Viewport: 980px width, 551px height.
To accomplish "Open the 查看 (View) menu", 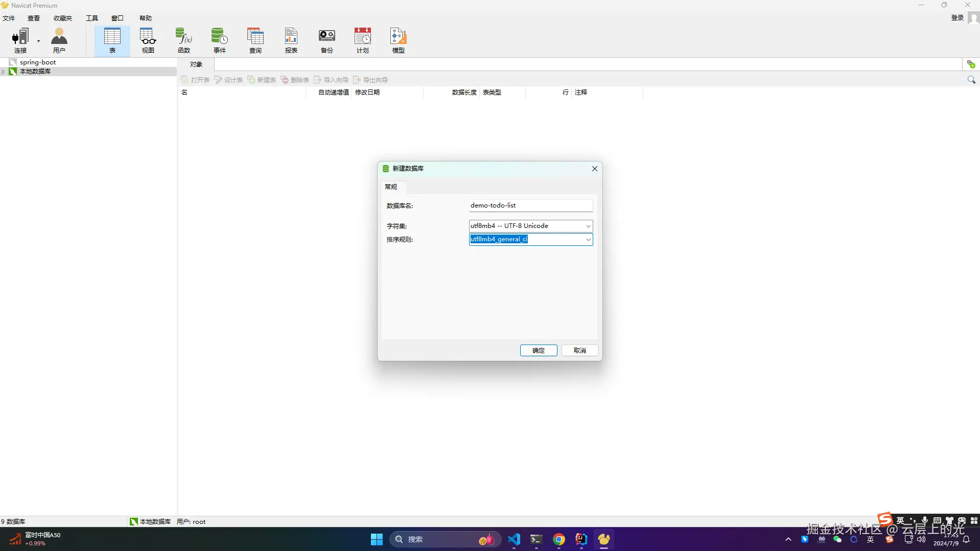I will click(x=34, y=18).
